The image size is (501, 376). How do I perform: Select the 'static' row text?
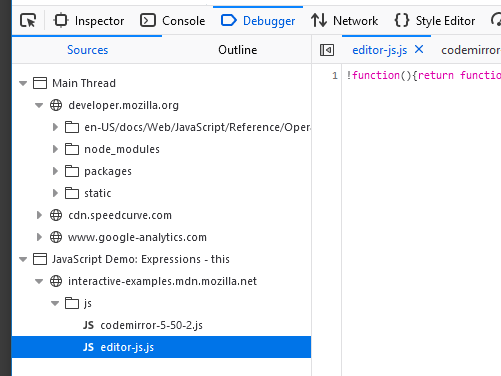pos(98,193)
